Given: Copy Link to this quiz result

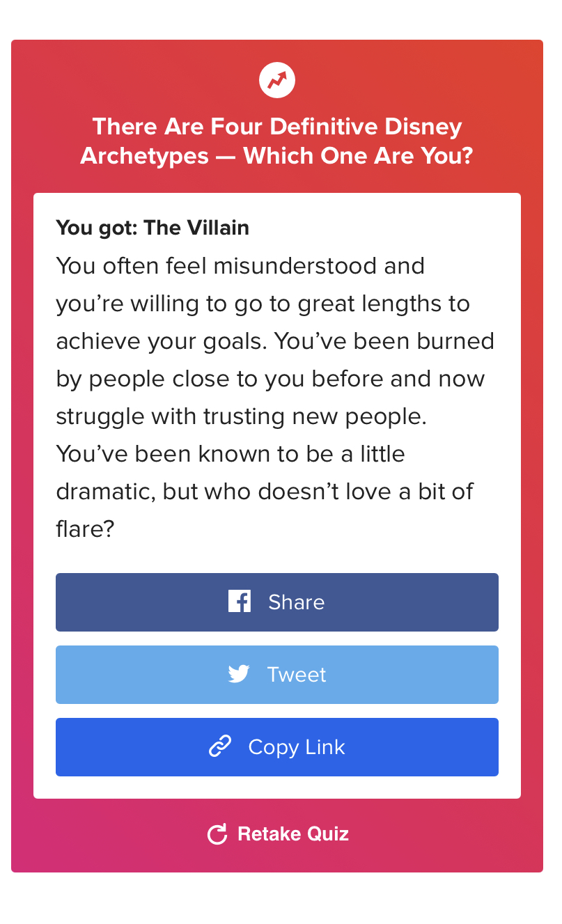Looking at the screenshot, I should [x=277, y=747].
